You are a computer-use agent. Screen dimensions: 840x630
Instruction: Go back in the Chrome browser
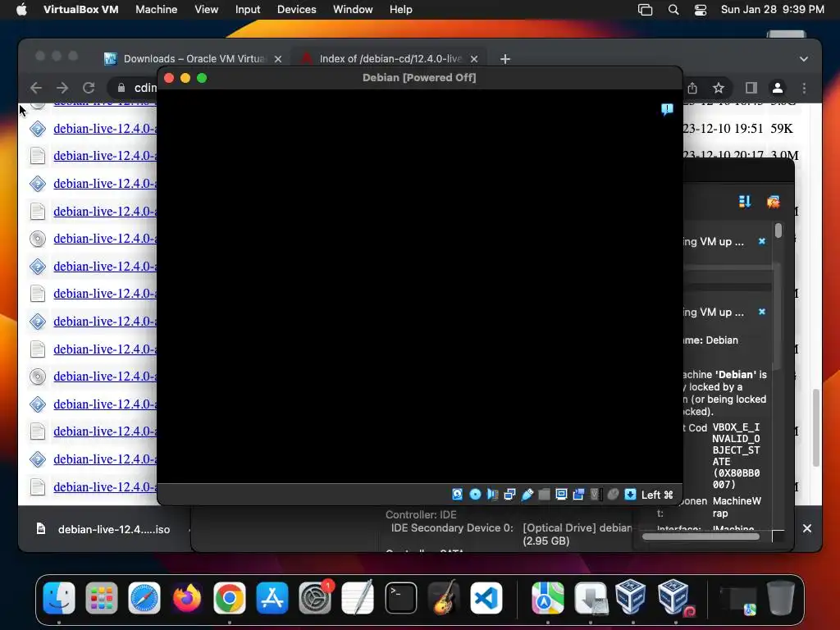coord(36,88)
